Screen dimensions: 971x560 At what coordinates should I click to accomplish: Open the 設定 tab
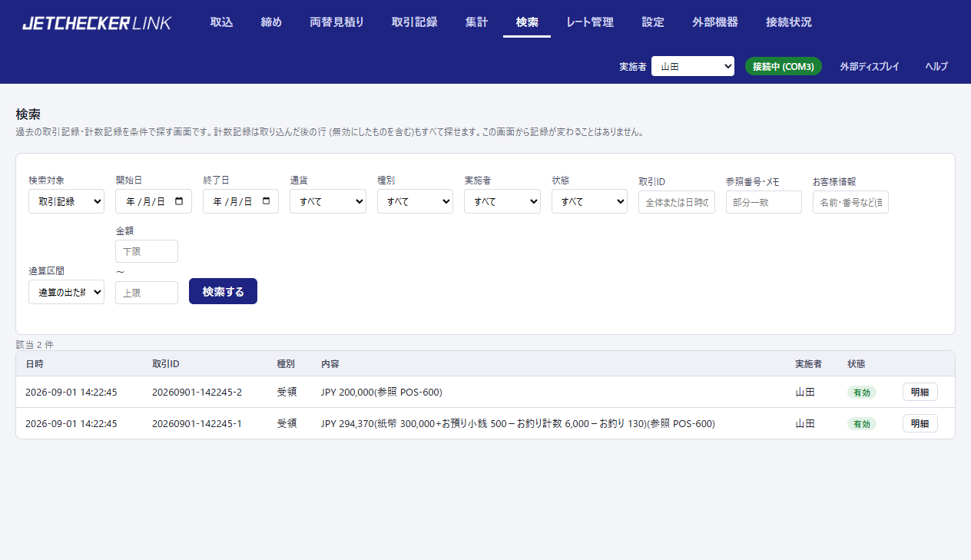tap(653, 22)
